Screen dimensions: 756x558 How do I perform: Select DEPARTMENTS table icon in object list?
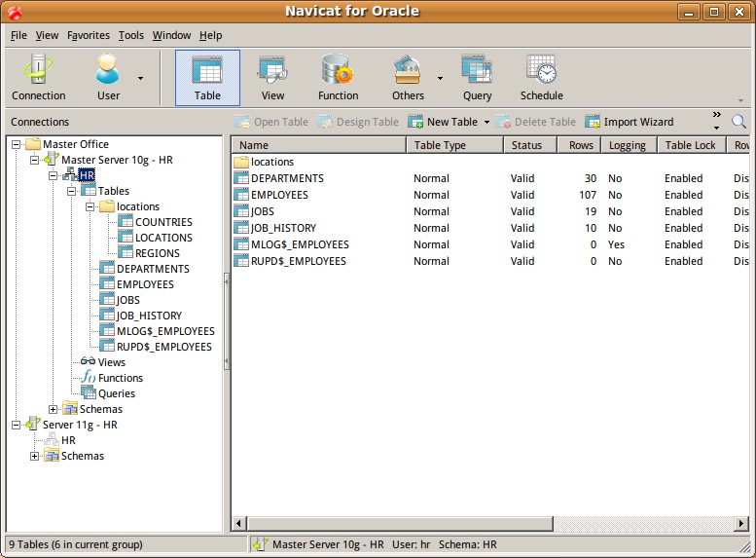240,178
